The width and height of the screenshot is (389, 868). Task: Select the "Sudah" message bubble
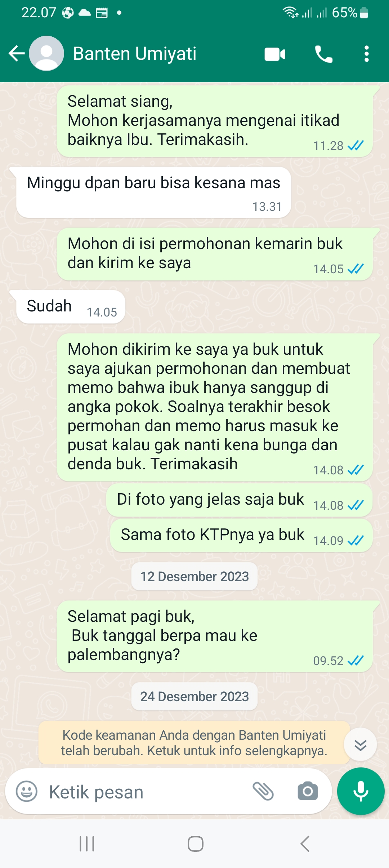click(71, 307)
